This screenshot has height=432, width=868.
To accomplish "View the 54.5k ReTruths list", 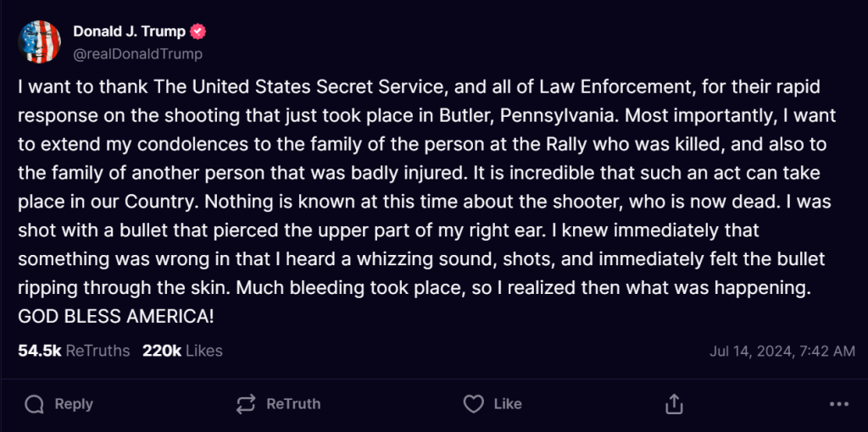I will (x=74, y=351).
